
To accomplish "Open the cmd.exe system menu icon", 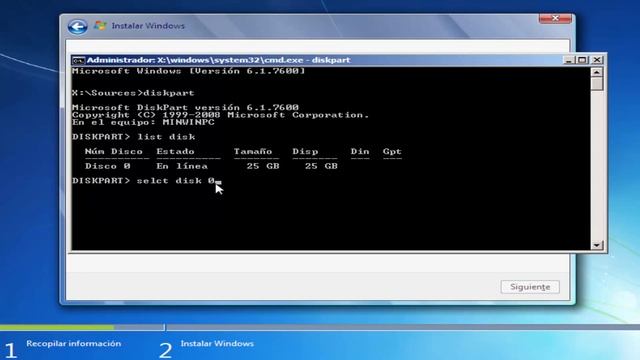I will [78, 60].
